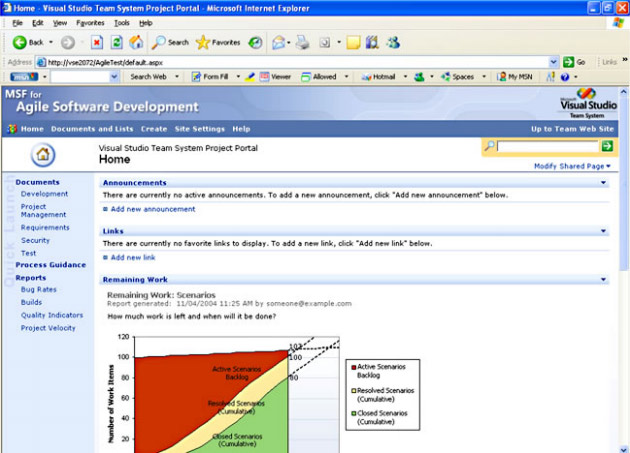This screenshot has height=453, width=630.
Task: Click the Search magnifier toolbar icon
Action: 158,42
